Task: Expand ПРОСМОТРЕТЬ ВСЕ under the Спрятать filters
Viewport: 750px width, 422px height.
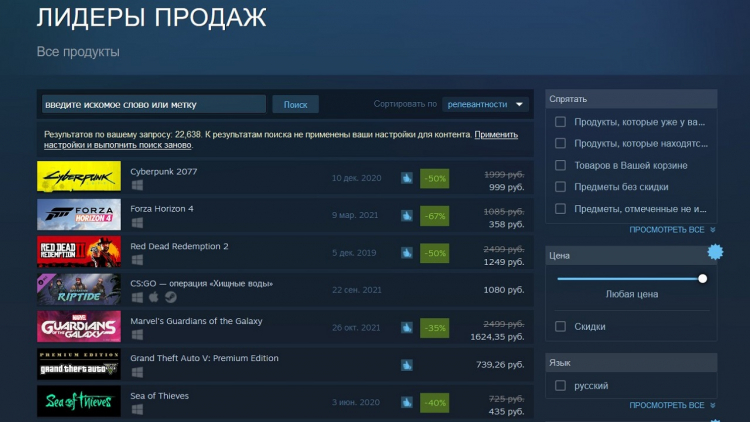Action: point(667,230)
